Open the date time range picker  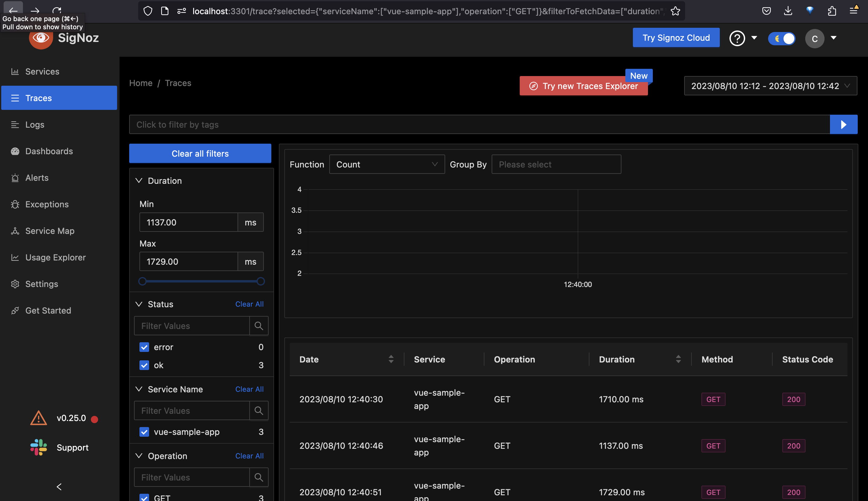coord(770,86)
